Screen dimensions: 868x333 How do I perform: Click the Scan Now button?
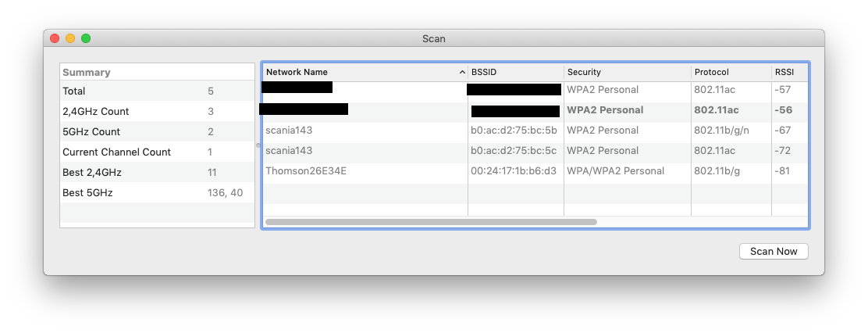click(x=774, y=251)
